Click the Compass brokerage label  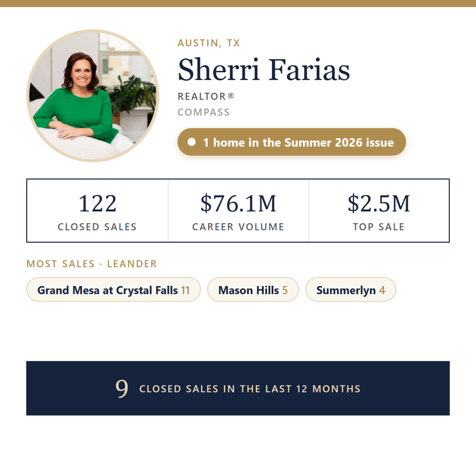tap(204, 112)
